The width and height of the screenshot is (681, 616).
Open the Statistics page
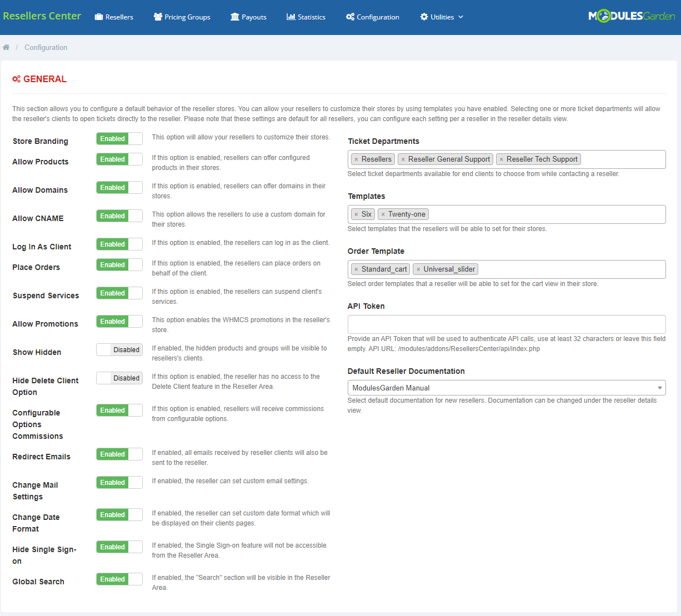306,17
